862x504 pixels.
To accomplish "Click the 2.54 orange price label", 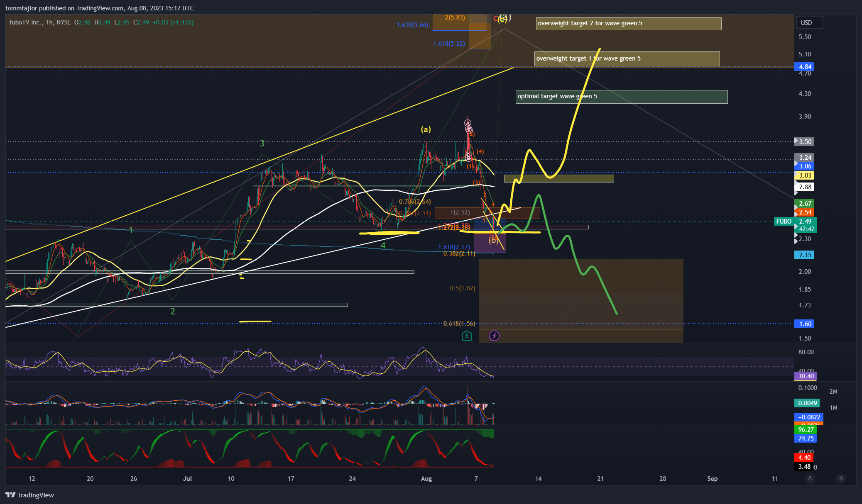I will (804, 212).
